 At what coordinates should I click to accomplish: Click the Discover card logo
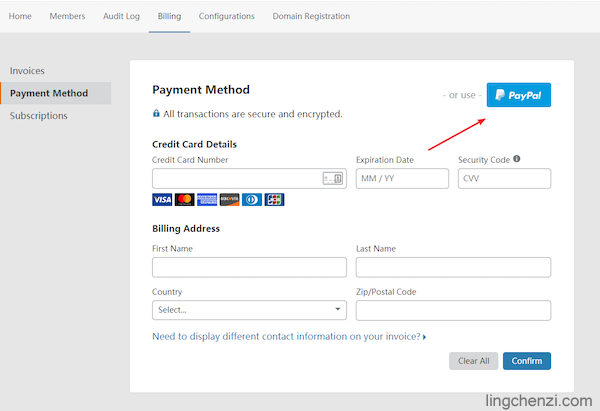[x=230, y=199]
